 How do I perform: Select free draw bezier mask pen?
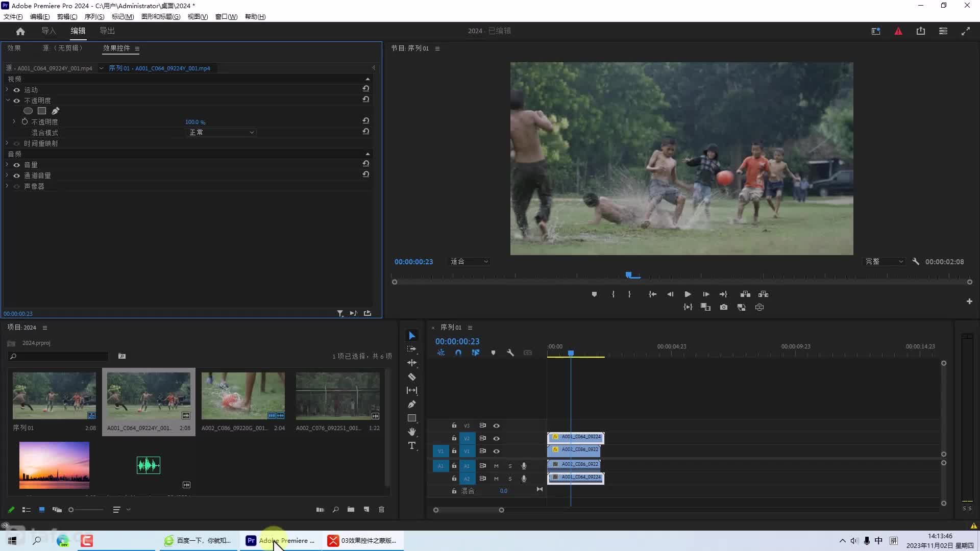coord(56,111)
